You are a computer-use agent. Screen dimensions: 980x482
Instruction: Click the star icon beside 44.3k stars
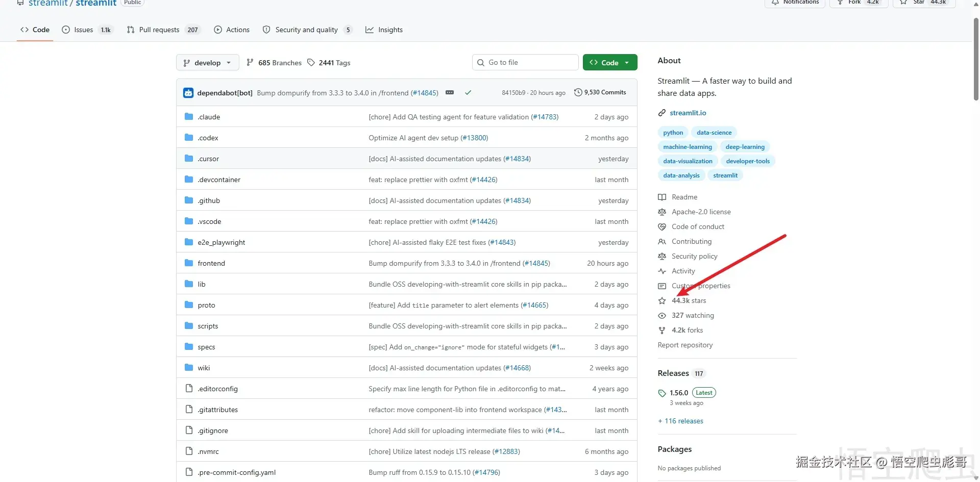662,301
